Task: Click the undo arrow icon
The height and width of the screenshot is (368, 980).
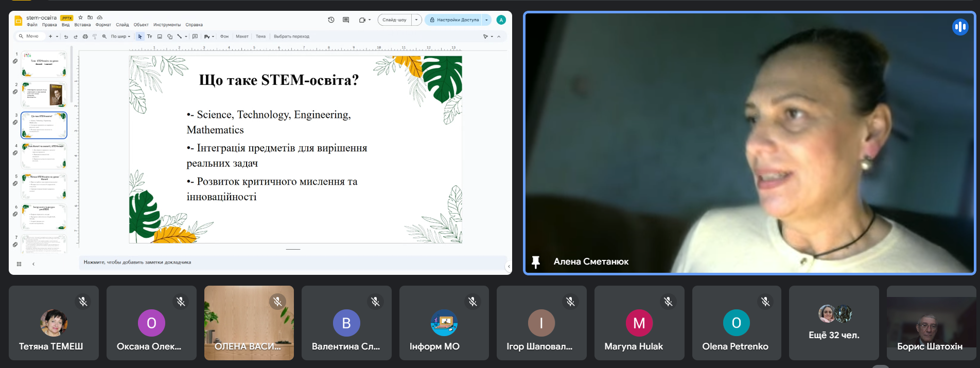Action: pyautogui.click(x=66, y=37)
